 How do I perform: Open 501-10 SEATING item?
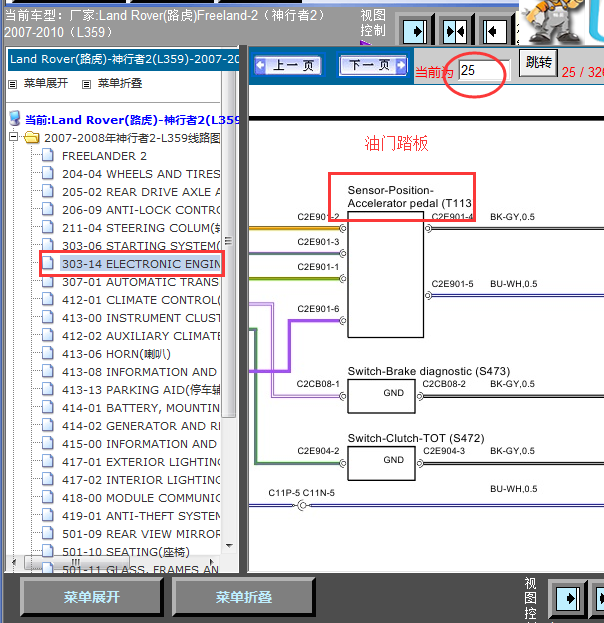tap(126, 552)
